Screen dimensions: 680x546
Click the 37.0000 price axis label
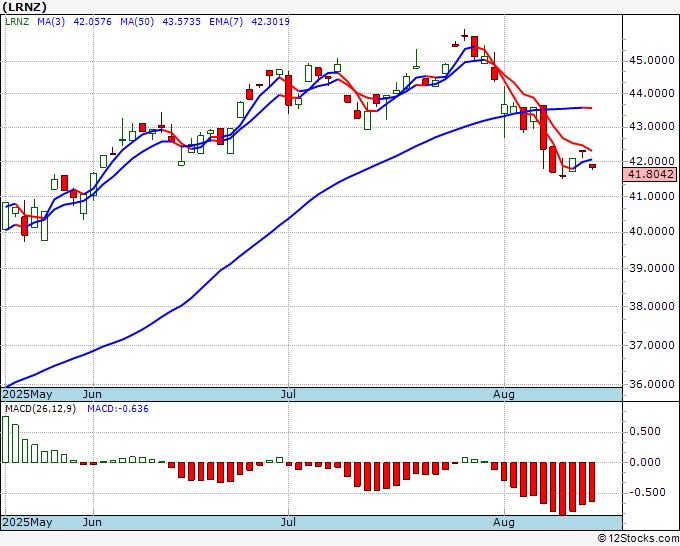tap(652, 345)
